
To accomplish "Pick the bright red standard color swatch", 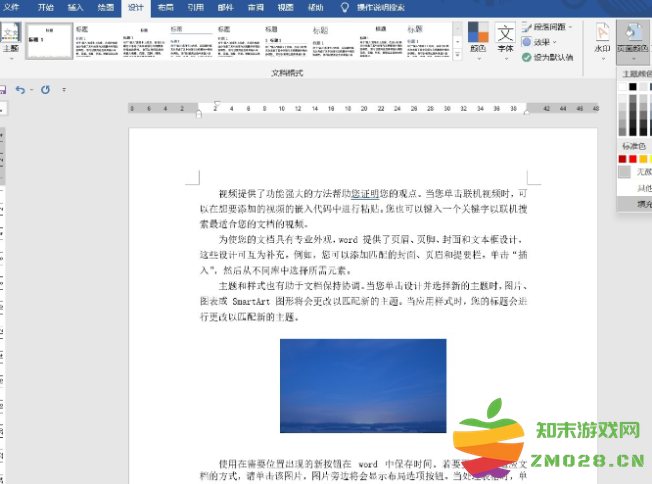I will click(x=632, y=159).
